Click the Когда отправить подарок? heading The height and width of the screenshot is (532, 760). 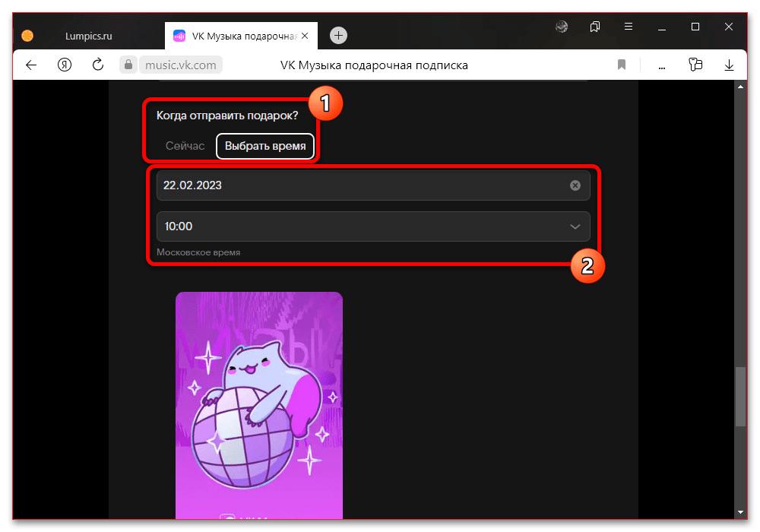click(x=227, y=116)
